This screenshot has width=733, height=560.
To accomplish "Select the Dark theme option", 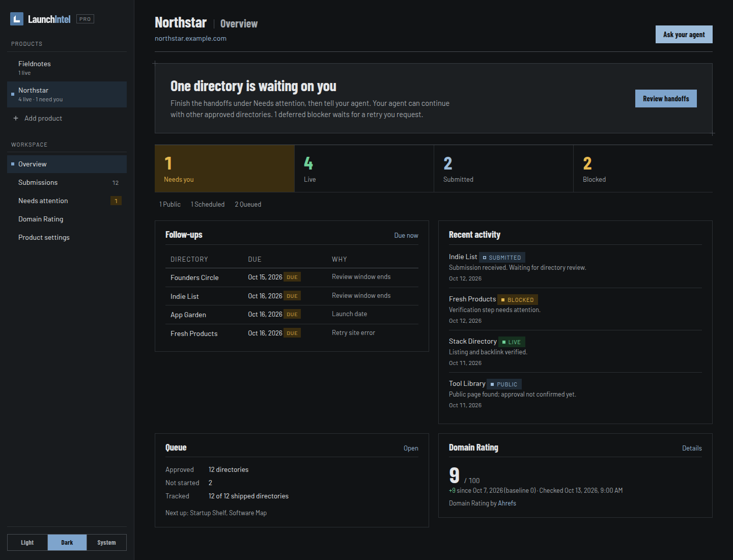I will (67, 543).
